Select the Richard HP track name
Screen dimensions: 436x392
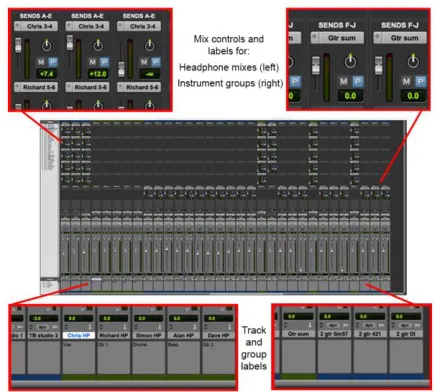pos(114,336)
